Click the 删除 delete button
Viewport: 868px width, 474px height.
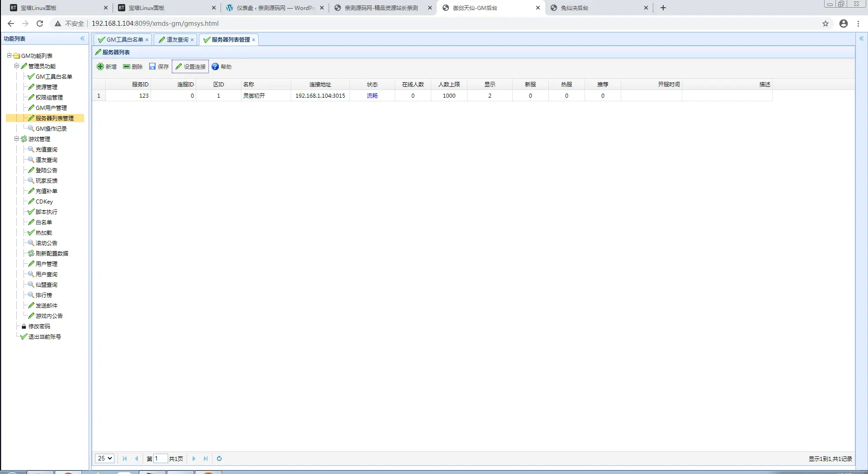pos(133,66)
